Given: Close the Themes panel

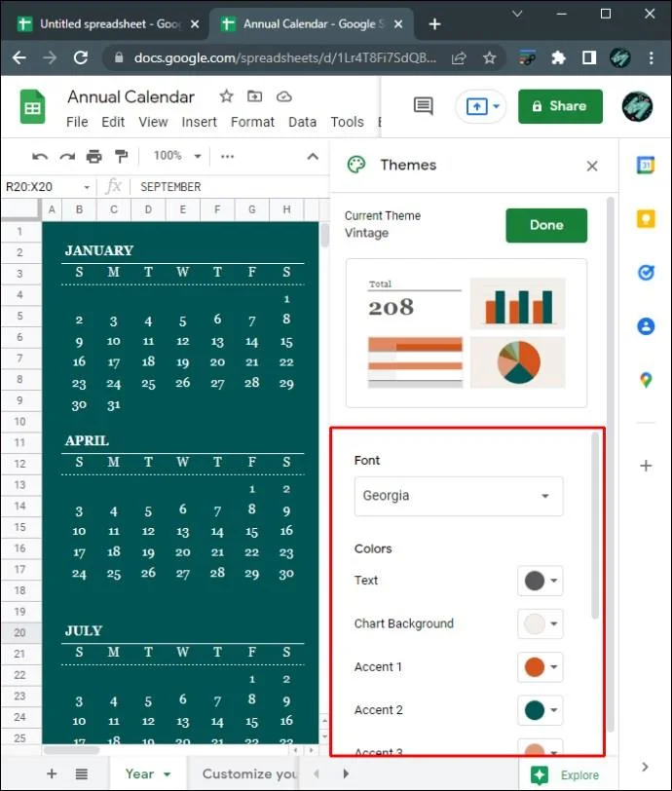Looking at the screenshot, I should point(592,166).
